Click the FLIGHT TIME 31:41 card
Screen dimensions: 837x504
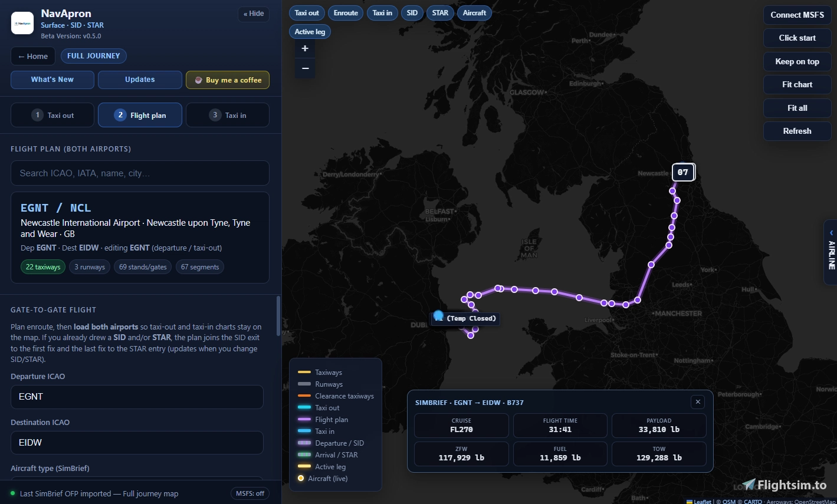click(x=560, y=426)
